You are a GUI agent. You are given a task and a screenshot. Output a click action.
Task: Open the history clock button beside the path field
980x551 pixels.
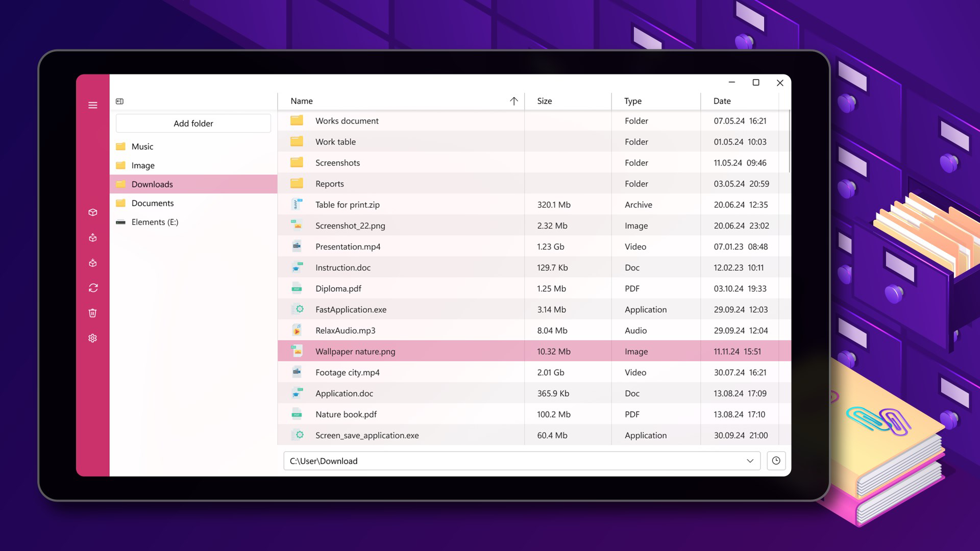(776, 461)
